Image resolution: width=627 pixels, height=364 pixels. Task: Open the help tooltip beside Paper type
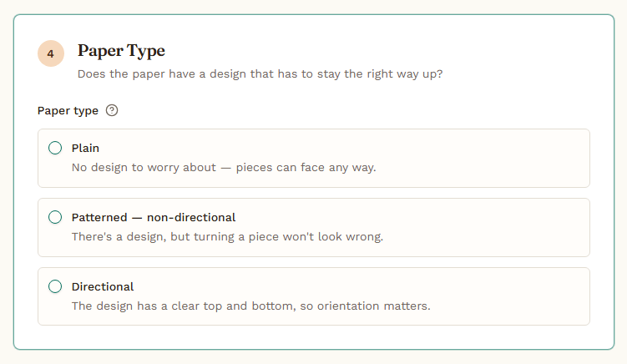[x=112, y=110]
